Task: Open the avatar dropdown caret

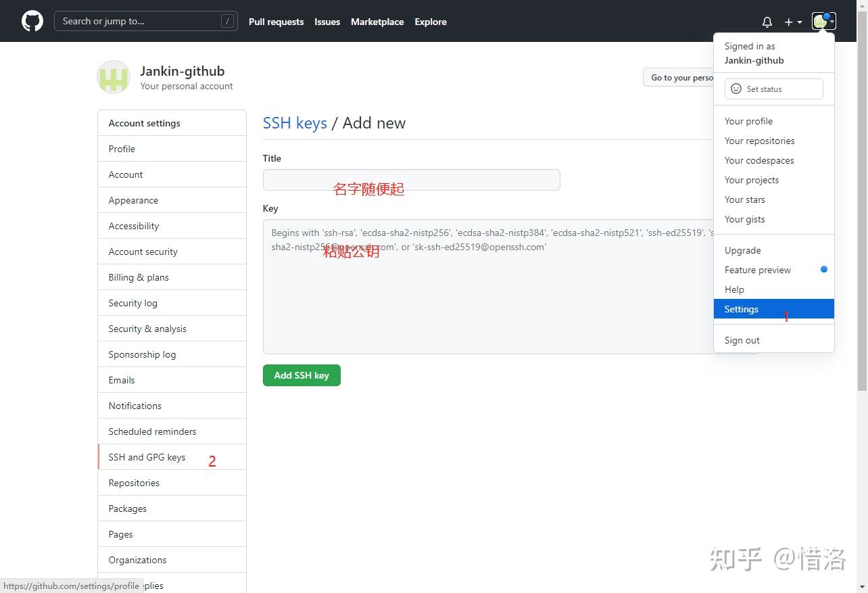Action: (x=831, y=21)
